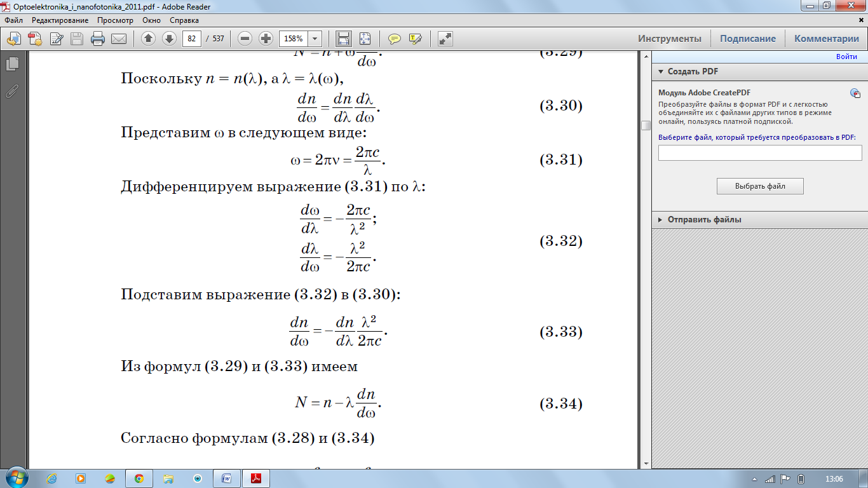Click the zoom value field showing 158%
The height and width of the screenshot is (488, 868).
294,39
